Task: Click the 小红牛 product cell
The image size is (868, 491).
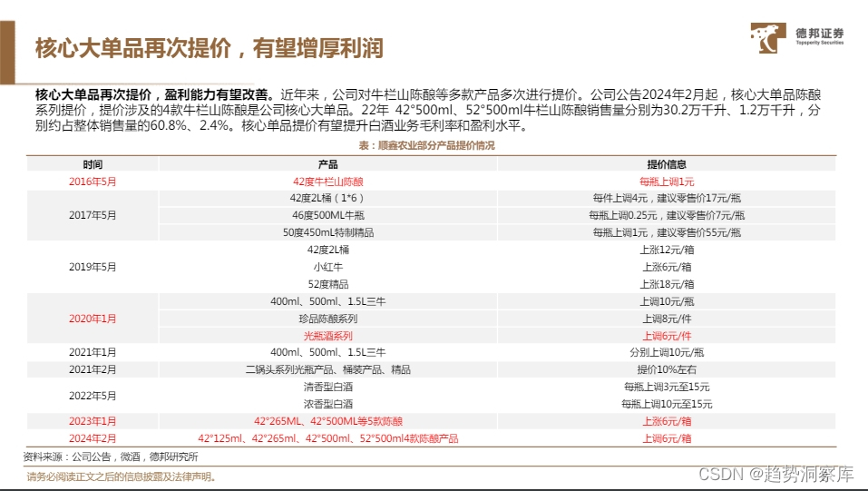Action: pyautogui.click(x=327, y=267)
